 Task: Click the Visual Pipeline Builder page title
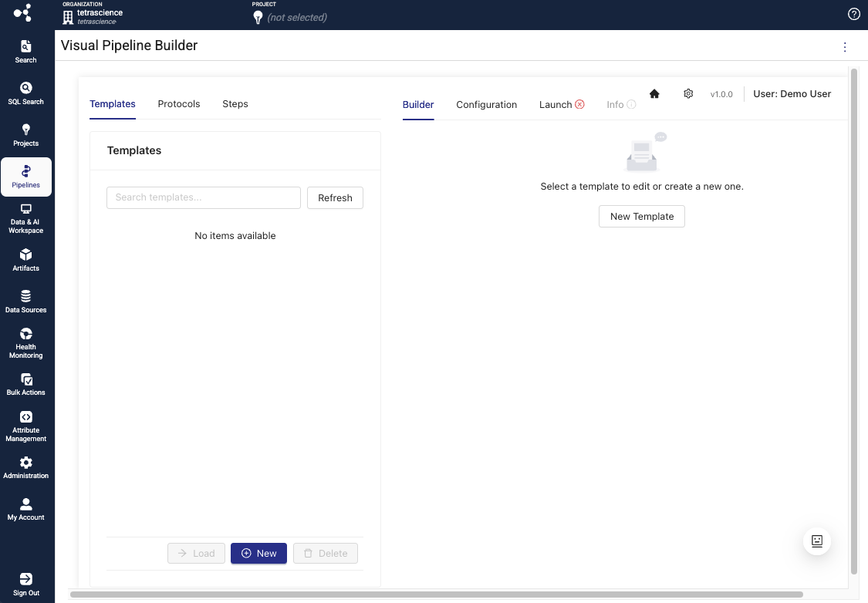point(129,45)
